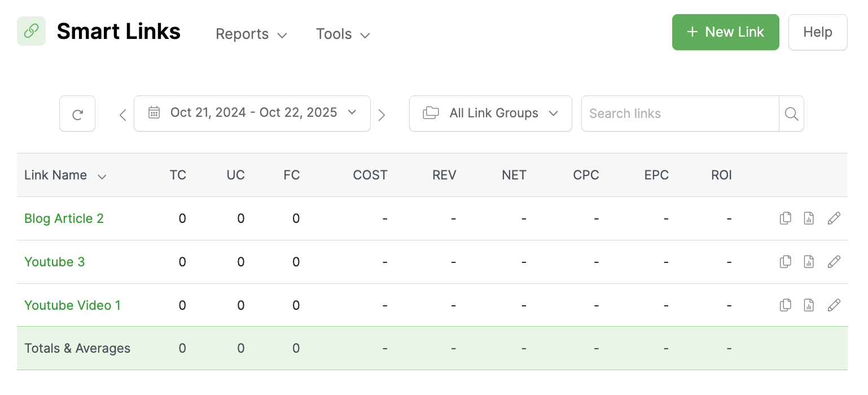
Task: Click the refresh icon button
Action: coord(77,114)
